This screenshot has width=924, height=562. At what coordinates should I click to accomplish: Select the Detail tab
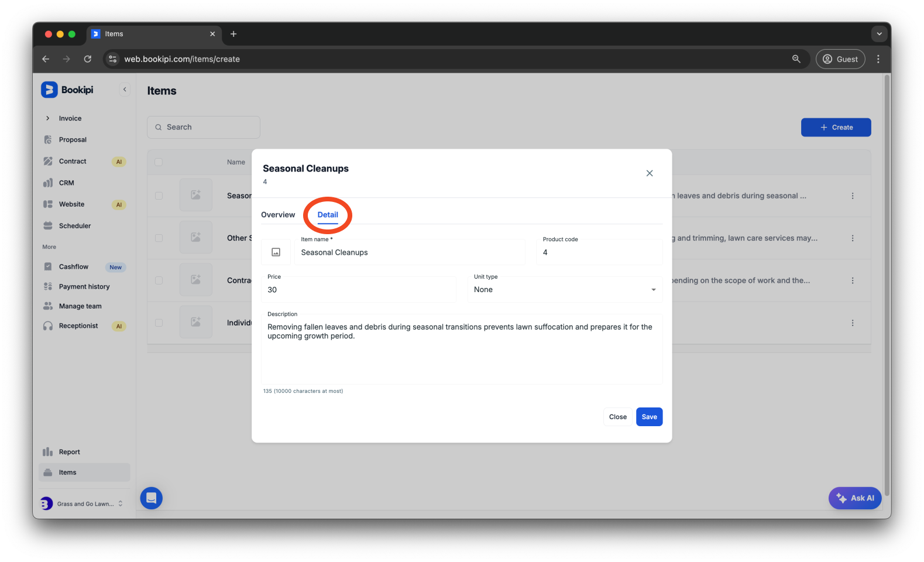click(328, 215)
